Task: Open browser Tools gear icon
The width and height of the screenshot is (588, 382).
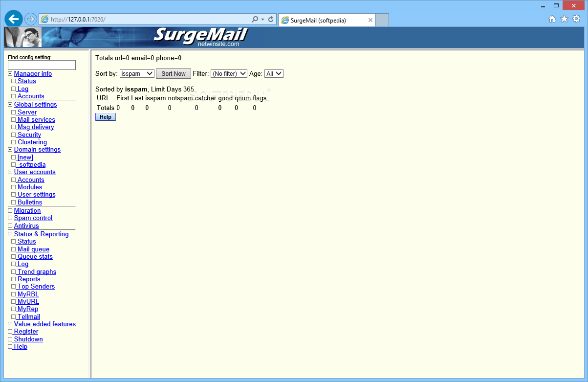Action: tap(576, 19)
